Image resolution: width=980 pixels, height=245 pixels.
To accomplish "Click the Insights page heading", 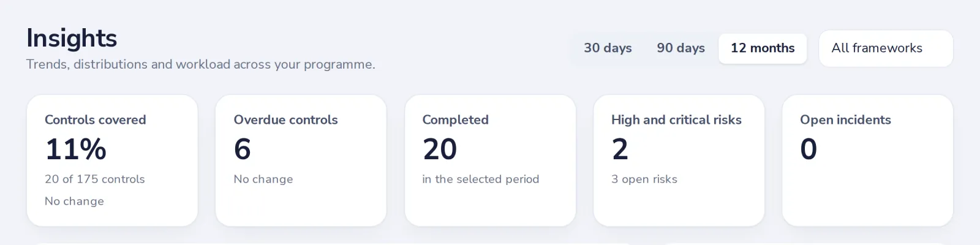I will 72,38.
